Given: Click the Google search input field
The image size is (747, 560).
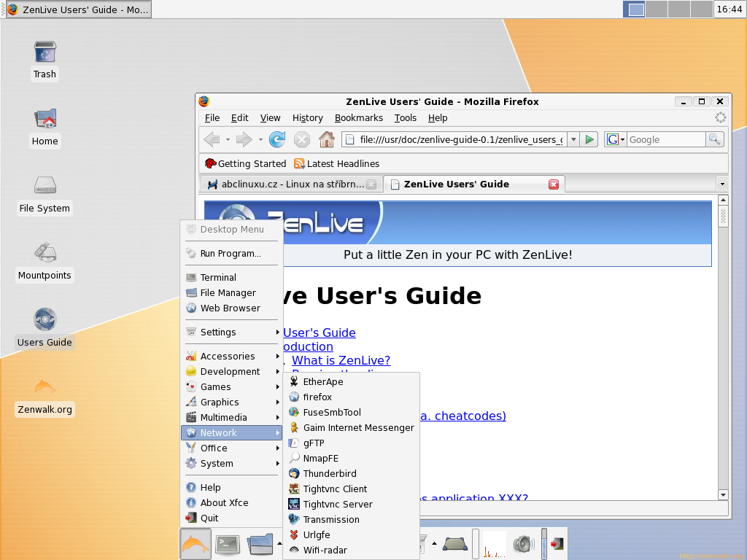Looking at the screenshot, I should 666,139.
